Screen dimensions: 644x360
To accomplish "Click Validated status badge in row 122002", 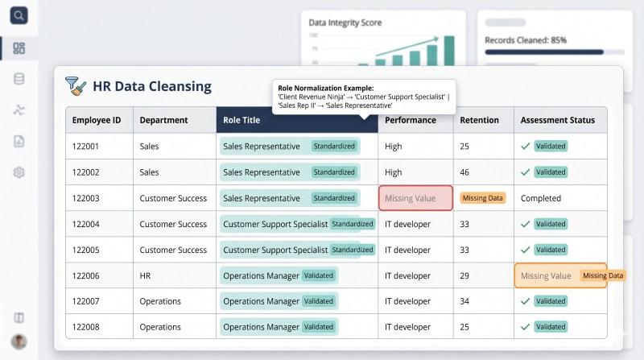I will tap(551, 172).
